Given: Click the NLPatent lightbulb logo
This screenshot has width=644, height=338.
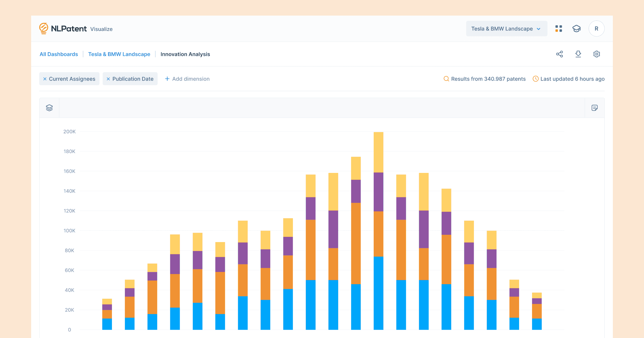Looking at the screenshot, I should [44, 29].
